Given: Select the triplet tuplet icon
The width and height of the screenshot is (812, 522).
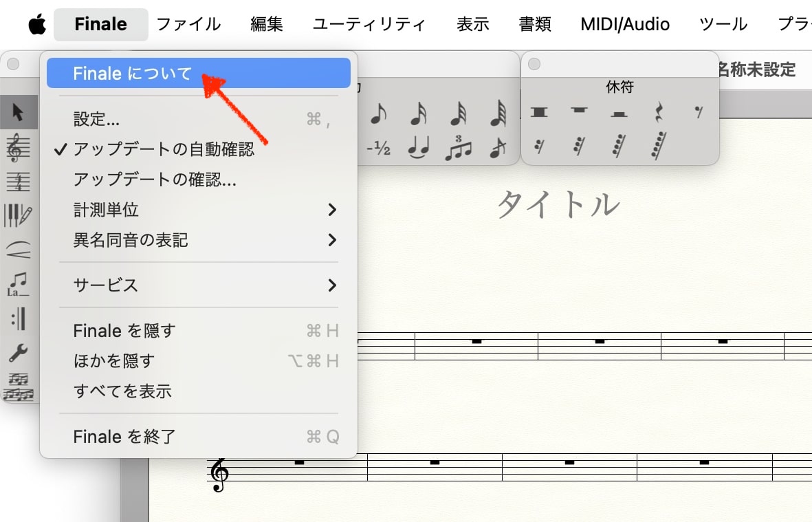Looking at the screenshot, I should pyautogui.click(x=459, y=148).
